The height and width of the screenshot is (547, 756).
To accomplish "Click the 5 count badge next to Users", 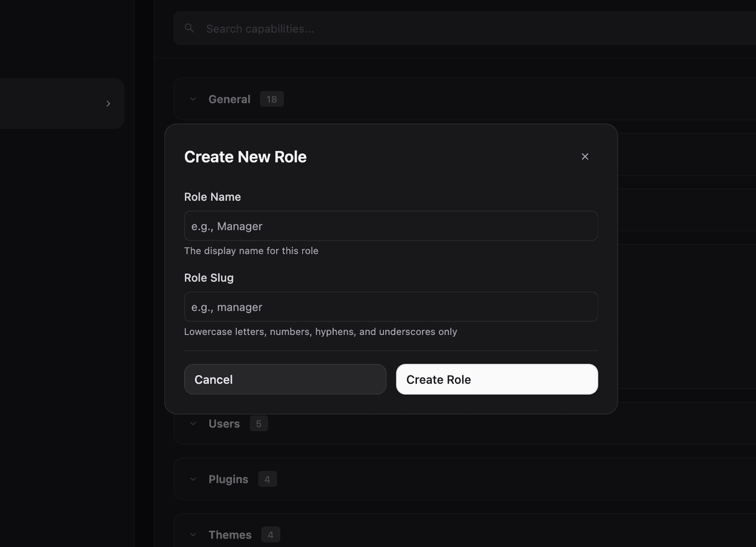I will coord(258,423).
